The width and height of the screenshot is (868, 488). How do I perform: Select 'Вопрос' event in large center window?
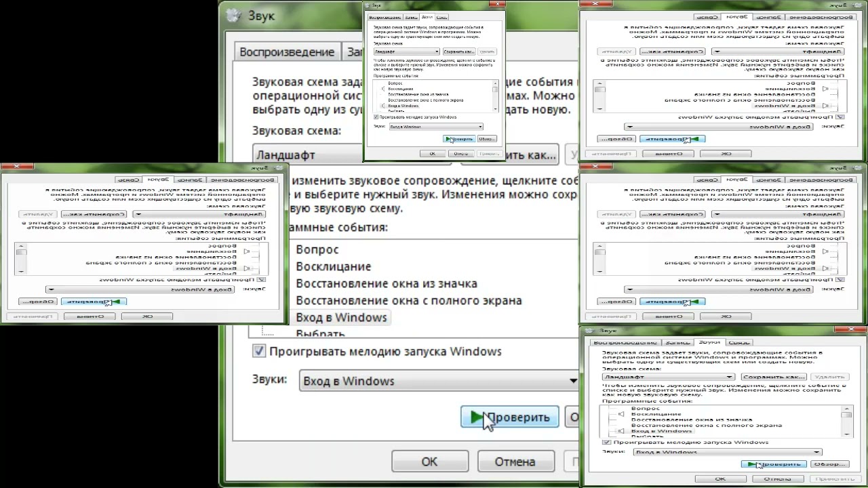pyautogui.click(x=317, y=250)
